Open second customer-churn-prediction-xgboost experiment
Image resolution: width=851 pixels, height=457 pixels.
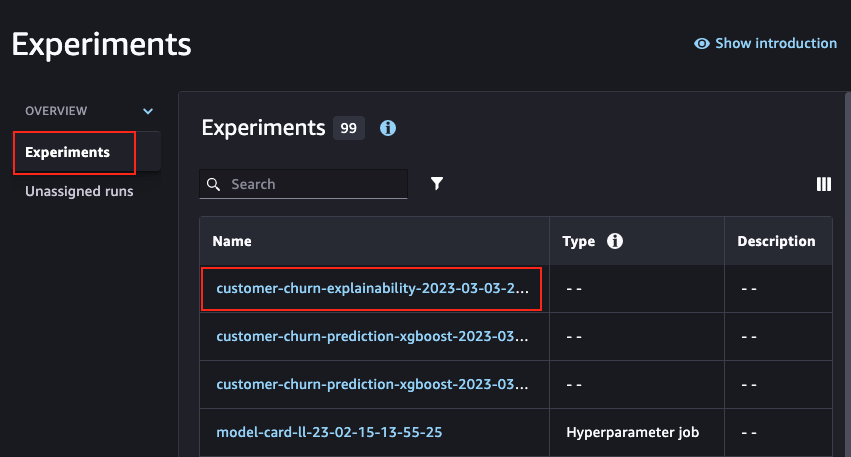click(x=372, y=384)
